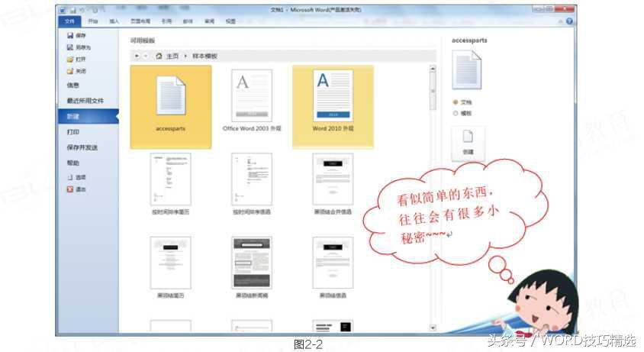Click 样本模板 breadcrumb link
The width and height of the screenshot is (644, 352).
point(205,56)
